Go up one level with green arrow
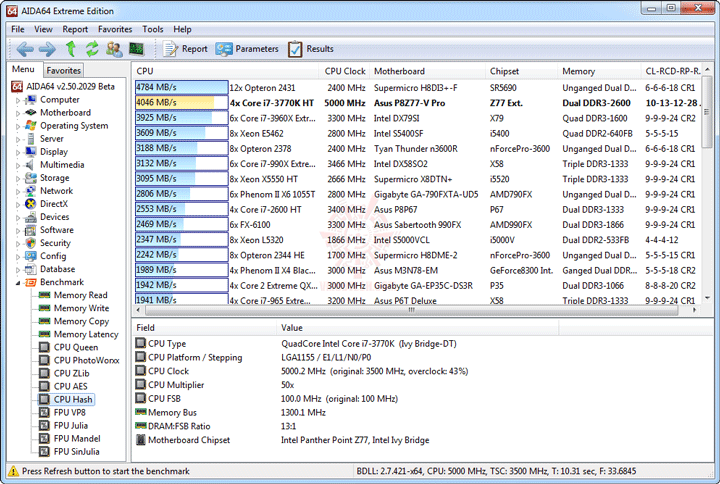Viewport: 720px width, 484px height. [x=71, y=48]
